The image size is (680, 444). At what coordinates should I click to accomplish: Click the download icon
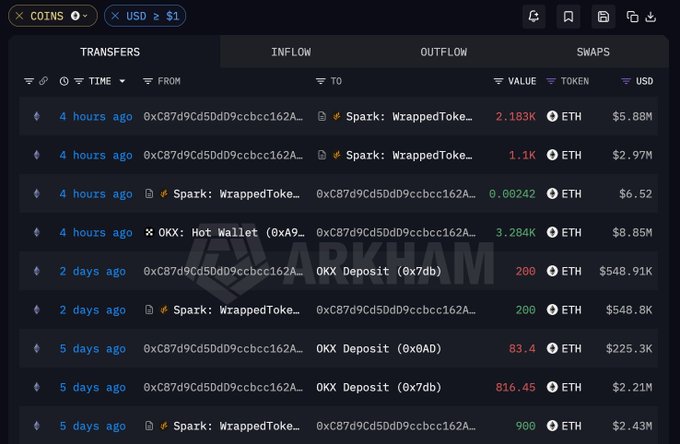click(651, 16)
